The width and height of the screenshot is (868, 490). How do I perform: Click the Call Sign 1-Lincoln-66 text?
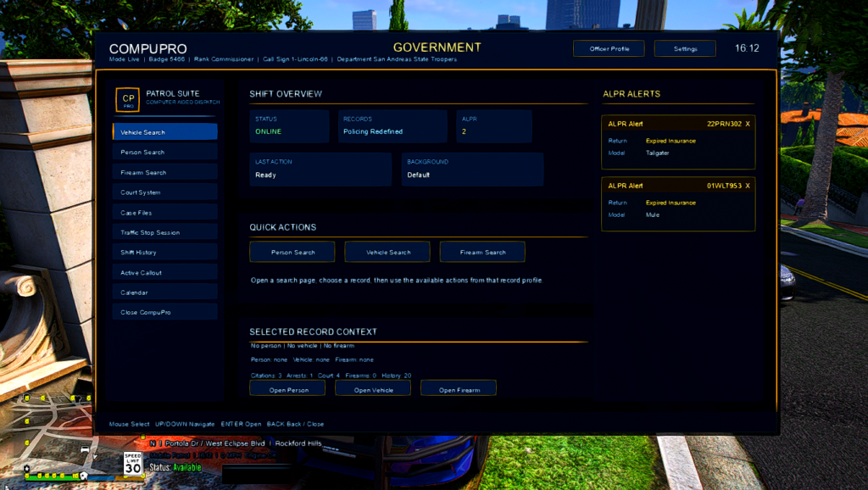[295, 59]
